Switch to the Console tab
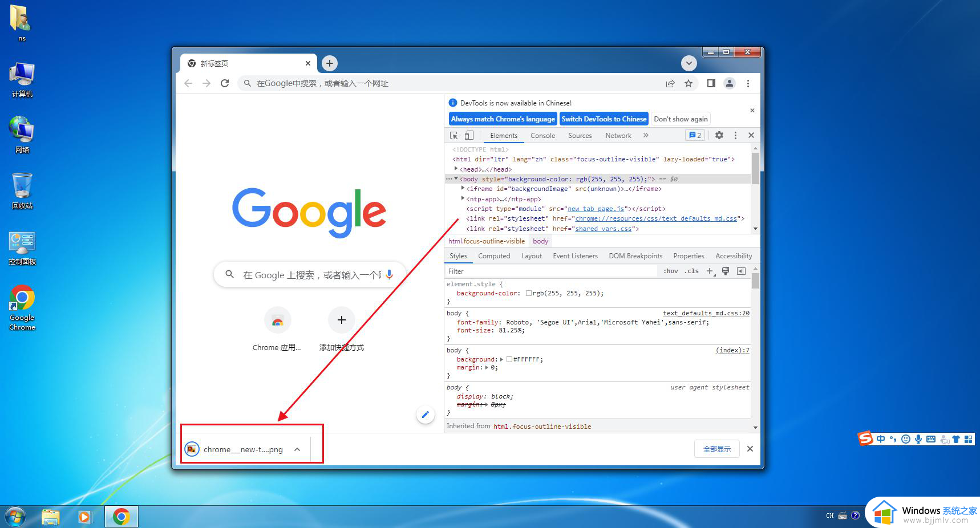 point(542,136)
